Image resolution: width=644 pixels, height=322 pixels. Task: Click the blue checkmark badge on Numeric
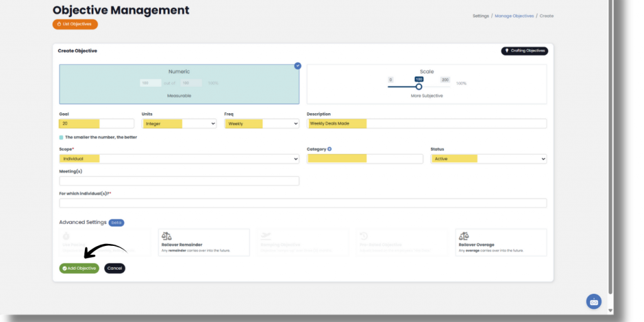297,65
